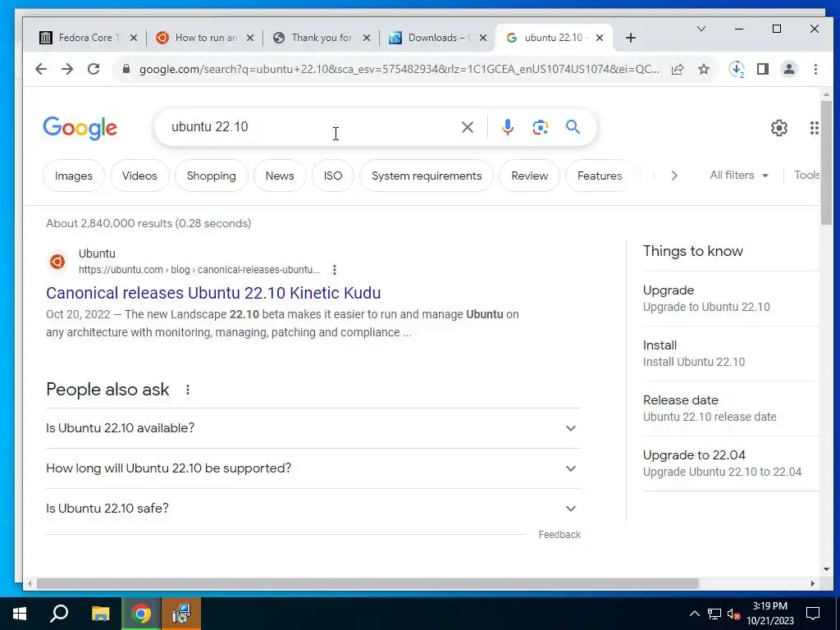The image size is (840, 630).
Task: Open File Explorer from the taskbar
Action: click(x=100, y=614)
